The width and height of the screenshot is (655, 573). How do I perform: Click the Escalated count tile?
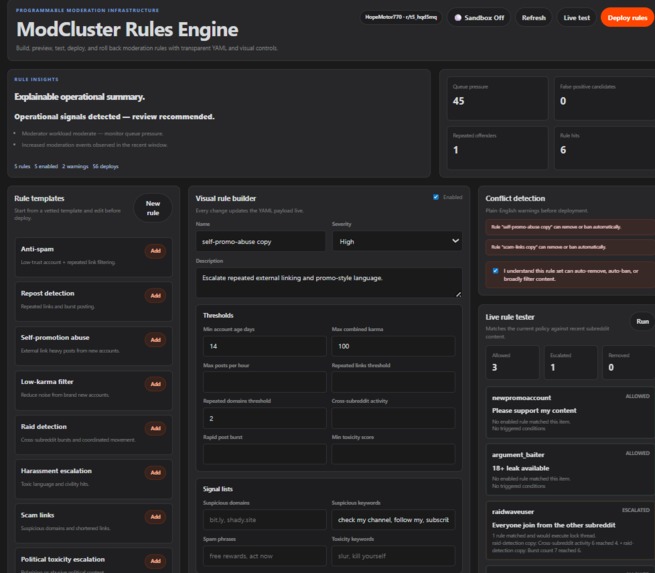(x=571, y=362)
